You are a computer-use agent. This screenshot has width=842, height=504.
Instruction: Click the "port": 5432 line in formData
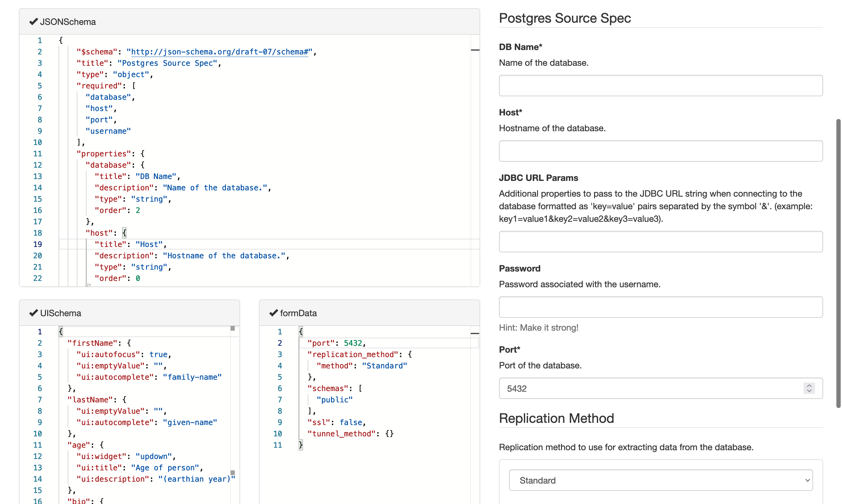(336, 343)
